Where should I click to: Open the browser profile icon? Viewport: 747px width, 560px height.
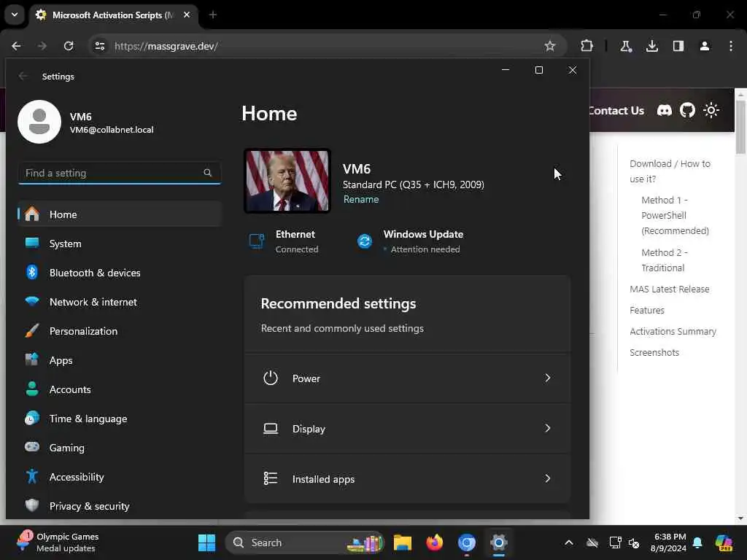pos(705,46)
